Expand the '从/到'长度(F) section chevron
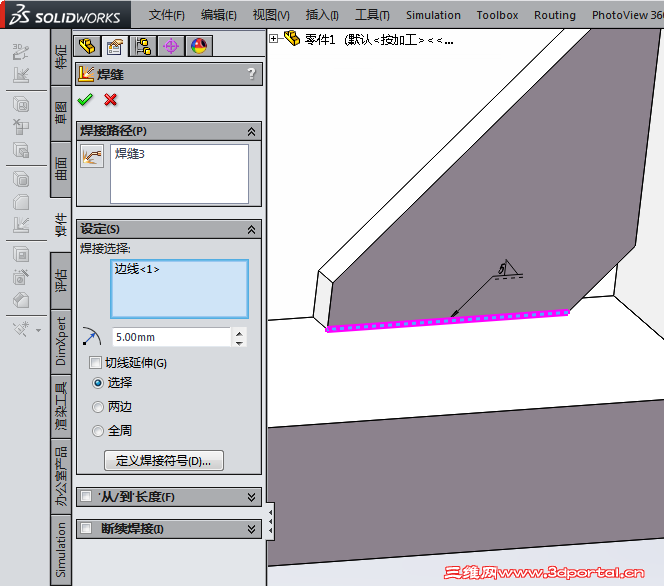Viewport: 664px width, 586px height. click(252, 497)
